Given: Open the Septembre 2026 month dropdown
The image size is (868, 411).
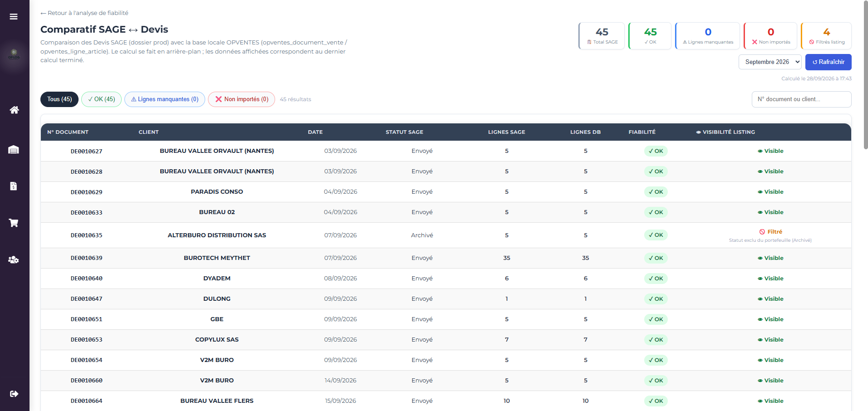Looking at the screenshot, I should (x=770, y=62).
